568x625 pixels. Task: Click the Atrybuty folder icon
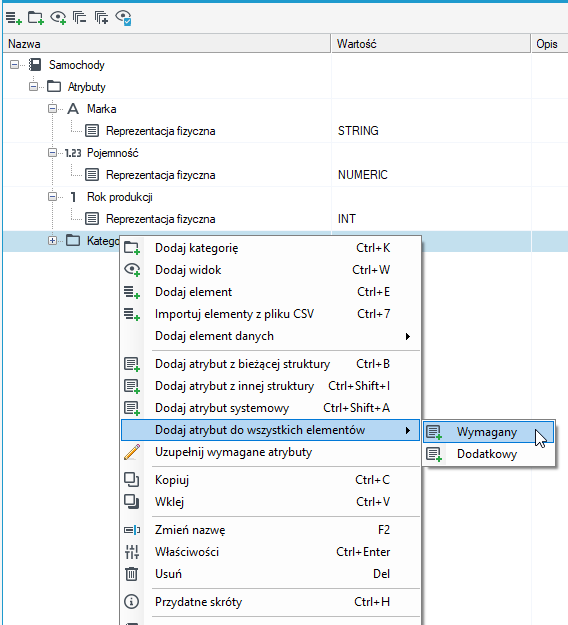click(x=54, y=86)
